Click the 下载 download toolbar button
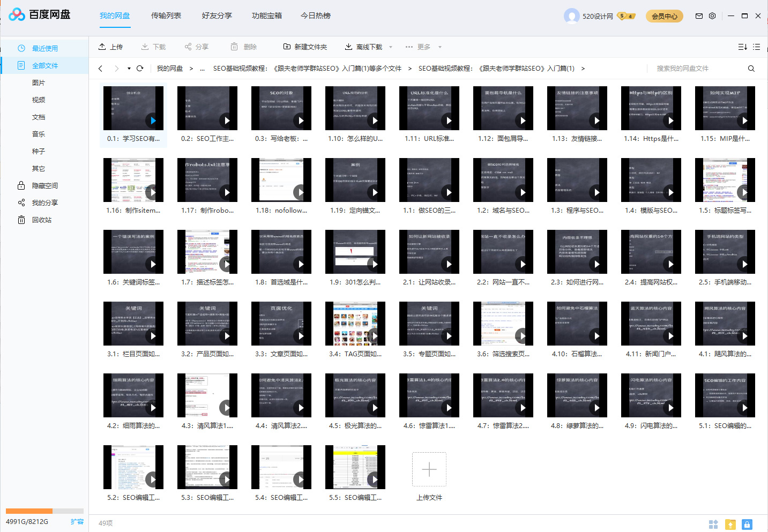768x532 pixels. (x=153, y=47)
